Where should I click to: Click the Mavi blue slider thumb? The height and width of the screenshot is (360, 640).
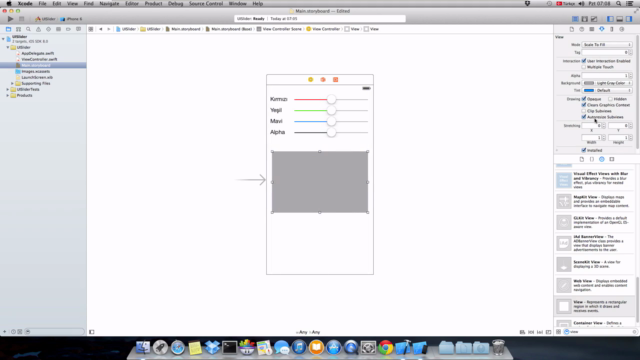pyautogui.click(x=331, y=121)
